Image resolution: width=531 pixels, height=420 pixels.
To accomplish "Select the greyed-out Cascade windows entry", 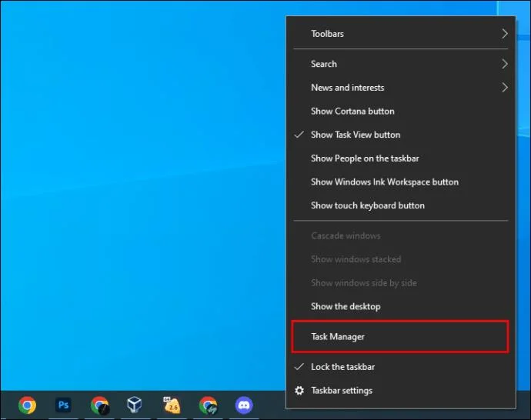I will (401, 236).
